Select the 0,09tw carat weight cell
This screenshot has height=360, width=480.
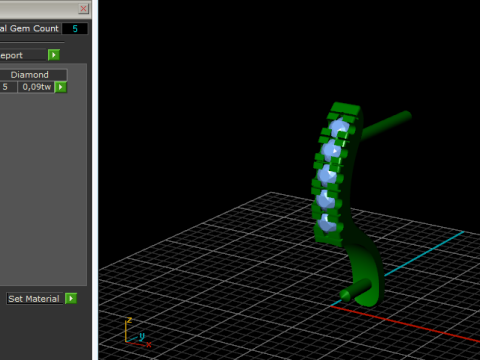36,87
